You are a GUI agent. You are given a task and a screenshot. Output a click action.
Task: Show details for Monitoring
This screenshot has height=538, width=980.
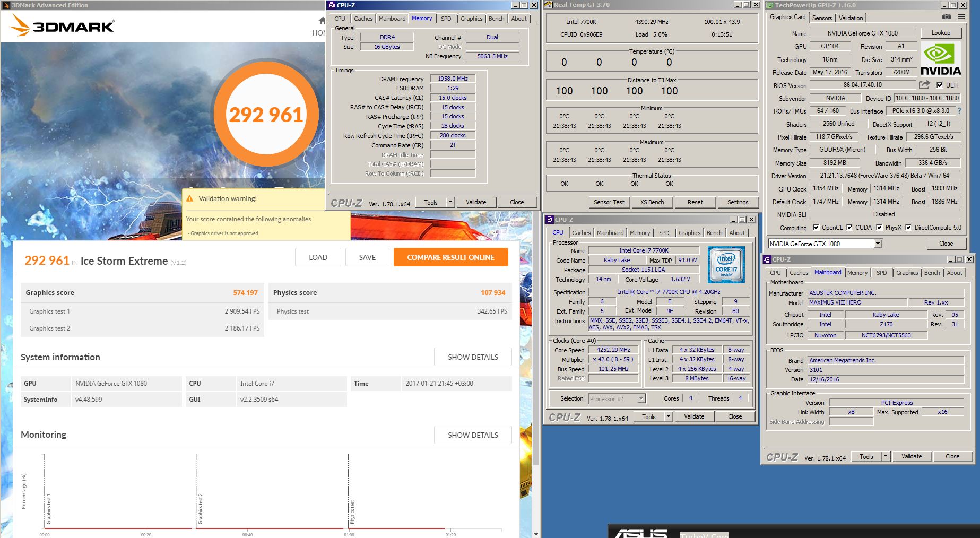pyautogui.click(x=473, y=435)
